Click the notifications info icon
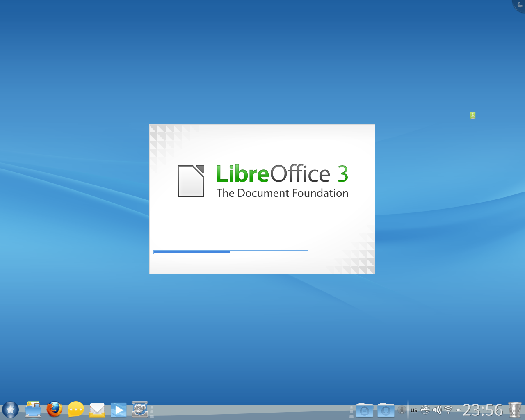This screenshot has height=420, width=525. (402, 410)
